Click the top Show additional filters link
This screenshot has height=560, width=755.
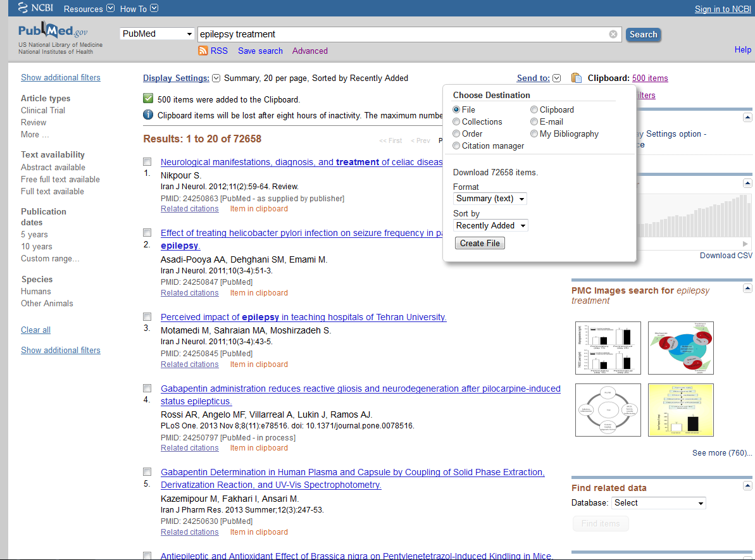coord(61,78)
